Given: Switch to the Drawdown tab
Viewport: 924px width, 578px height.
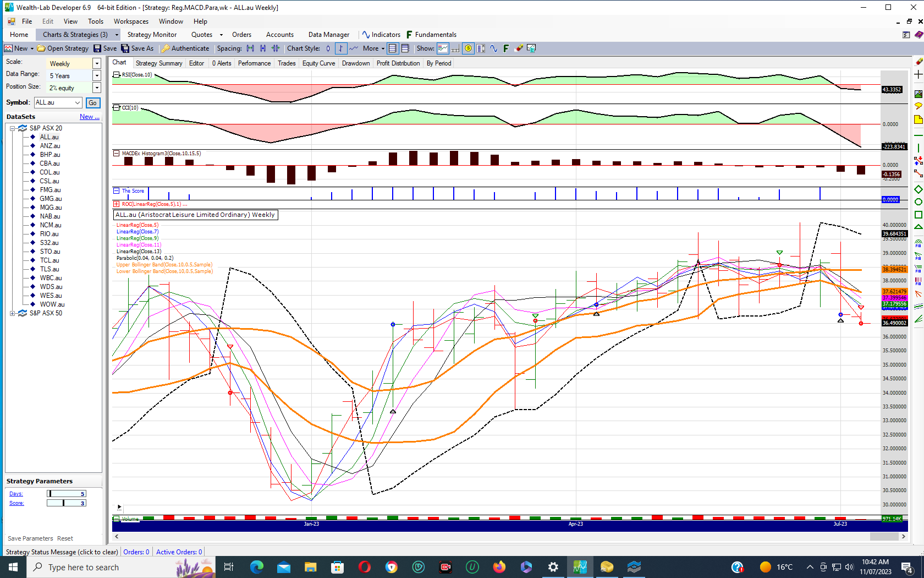Looking at the screenshot, I should (x=356, y=63).
